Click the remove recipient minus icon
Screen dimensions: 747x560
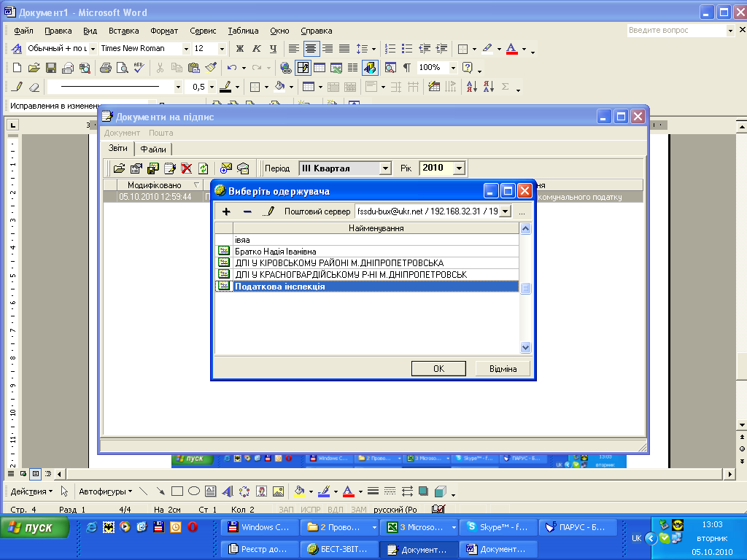click(x=247, y=211)
